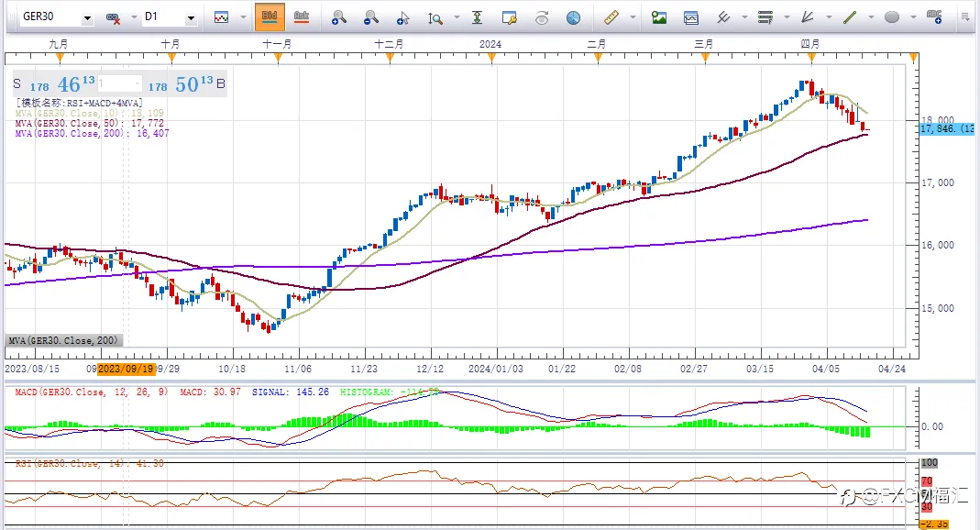Click the add image icon
Viewport: 980px width, 530px height.
pos(659,17)
